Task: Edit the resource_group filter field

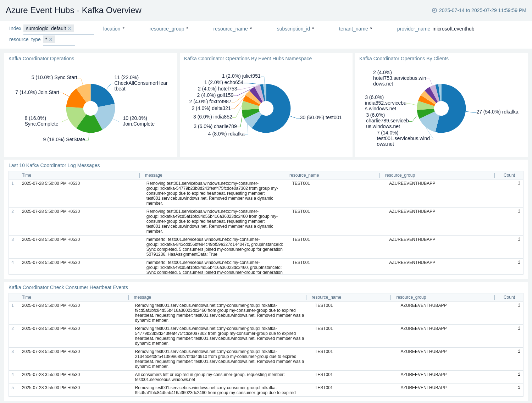Action: (195, 29)
